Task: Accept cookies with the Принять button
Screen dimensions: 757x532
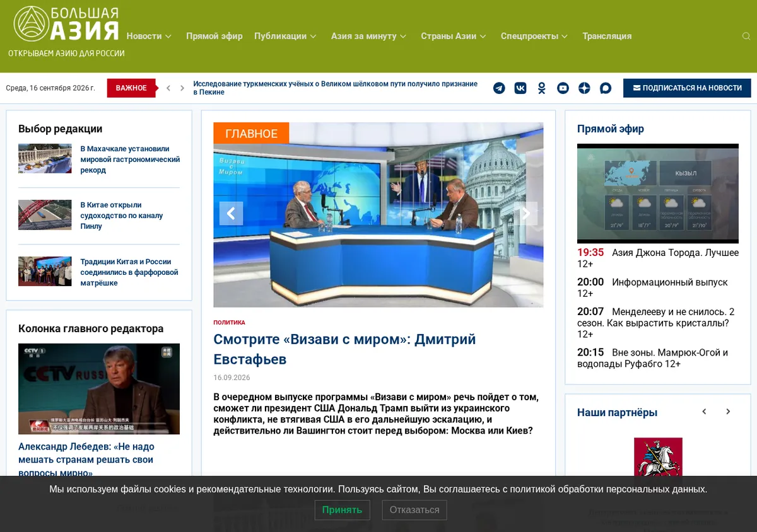Action: click(342, 510)
